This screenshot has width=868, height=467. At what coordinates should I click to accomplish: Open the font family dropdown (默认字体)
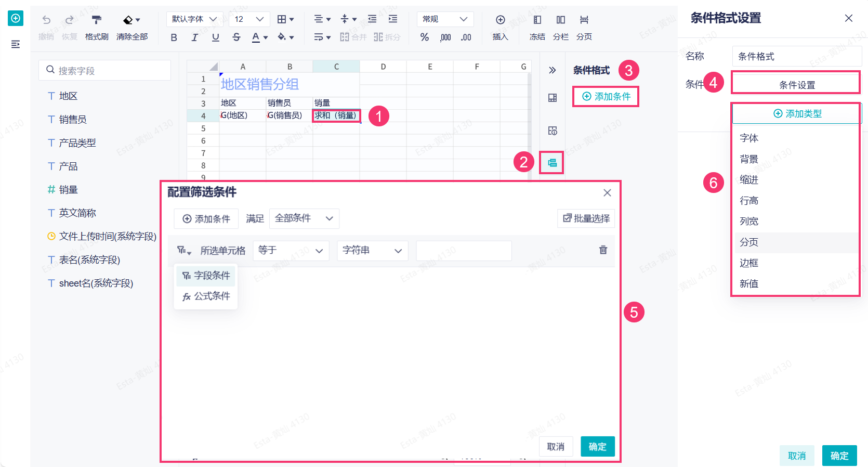pyautogui.click(x=195, y=19)
